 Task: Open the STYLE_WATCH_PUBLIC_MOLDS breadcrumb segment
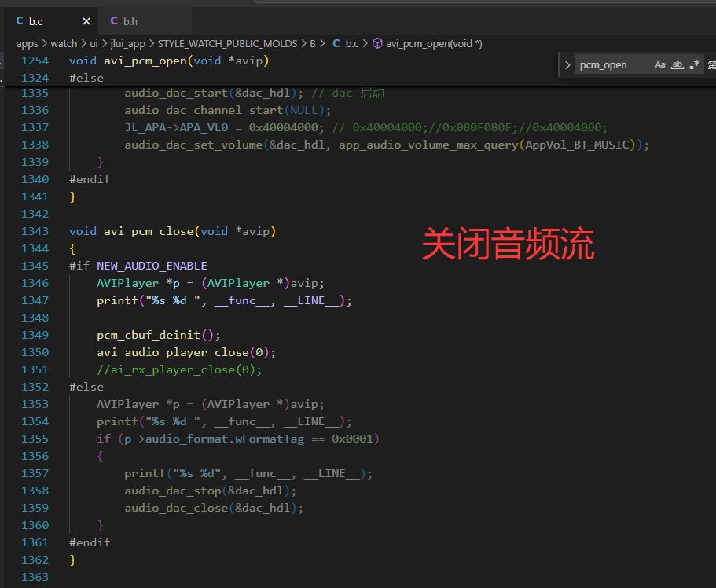(227, 44)
